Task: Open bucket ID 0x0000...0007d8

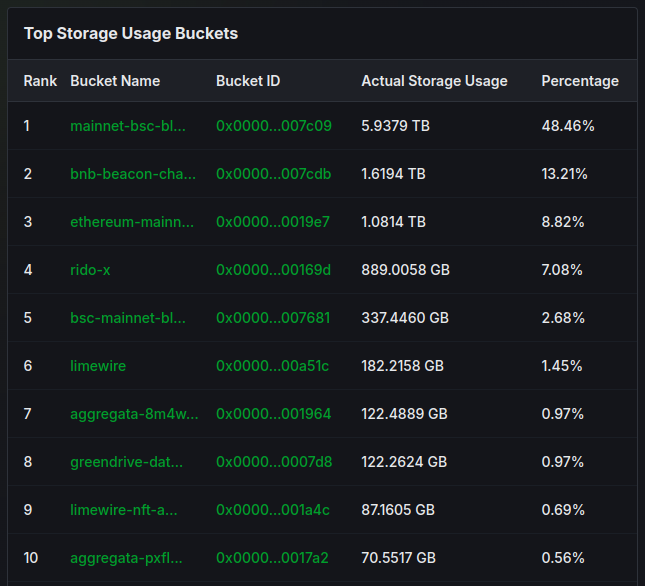Action: pyautogui.click(x=274, y=462)
